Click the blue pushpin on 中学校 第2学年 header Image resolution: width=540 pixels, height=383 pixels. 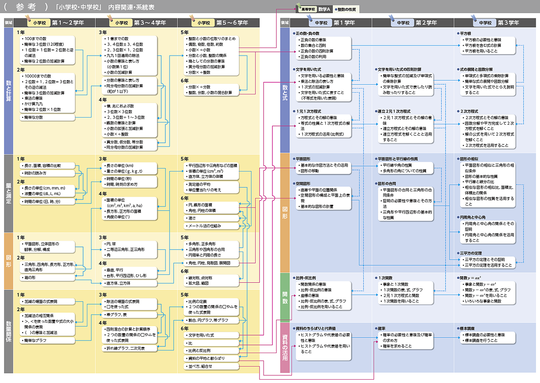pyautogui.click(x=392, y=18)
